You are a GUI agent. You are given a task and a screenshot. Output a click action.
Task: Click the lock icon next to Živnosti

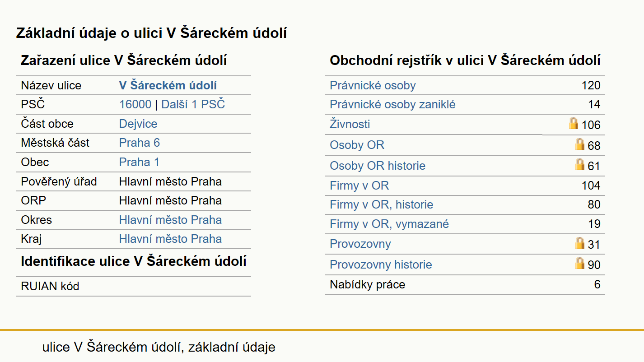[x=574, y=123]
